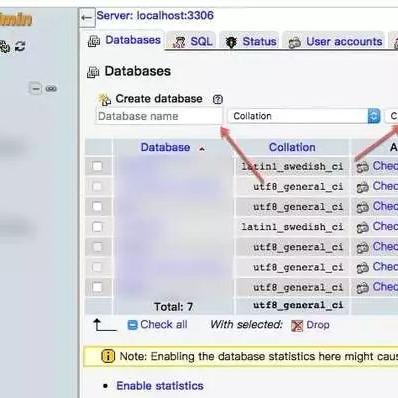398x398 pixels.
Task: Open the Create database help question mark
Action: pos(218,99)
